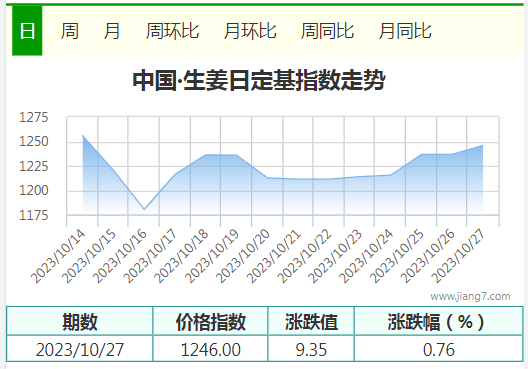Click the 2023/10/16 x-axis date label
This screenshot has width=528, height=369.
(x=120, y=257)
